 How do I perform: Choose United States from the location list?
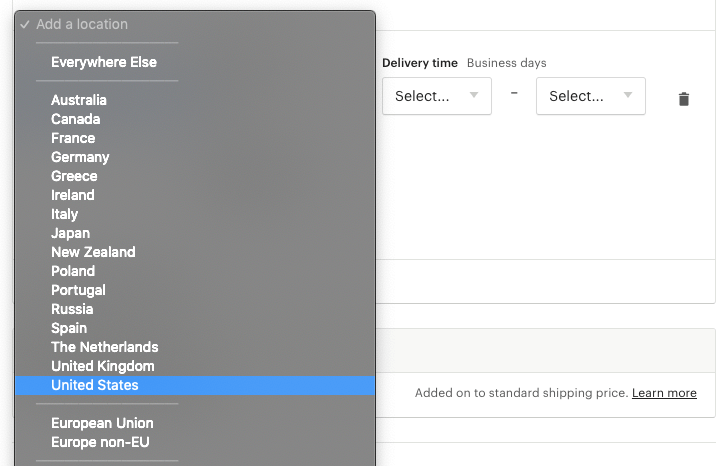tap(195, 385)
